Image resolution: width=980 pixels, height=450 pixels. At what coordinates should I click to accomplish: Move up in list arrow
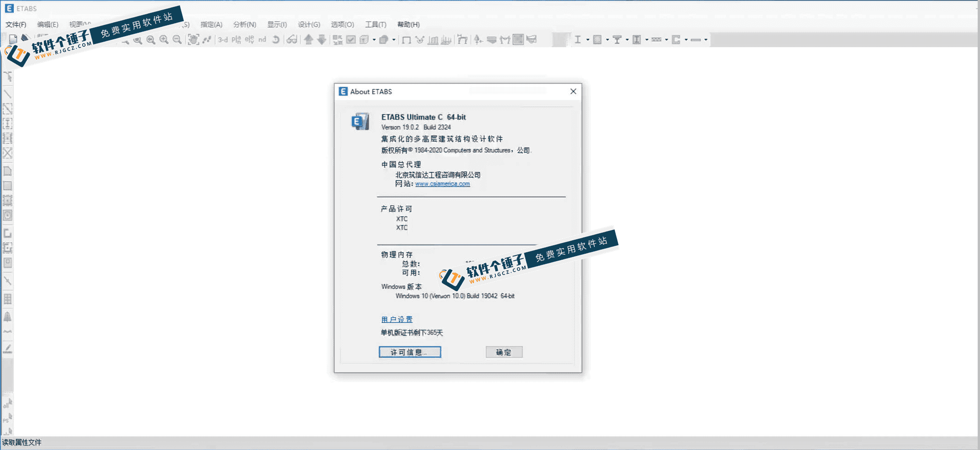308,40
